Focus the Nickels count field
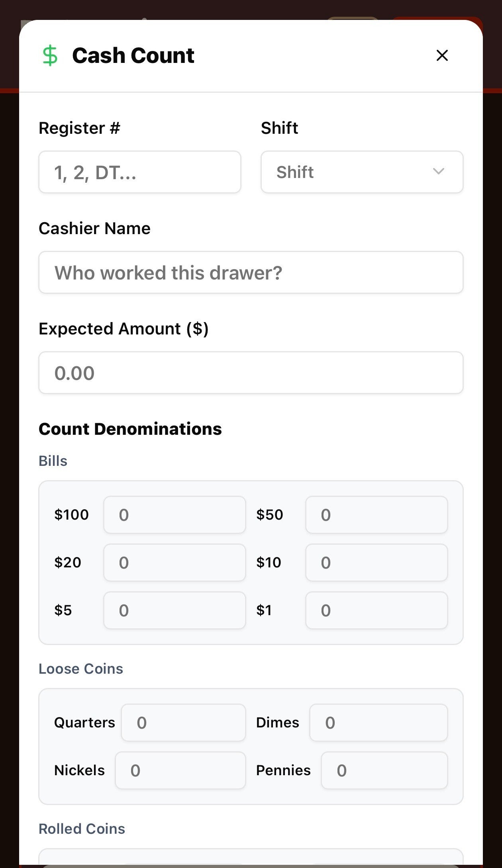The height and width of the screenshot is (868, 502). click(x=180, y=770)
